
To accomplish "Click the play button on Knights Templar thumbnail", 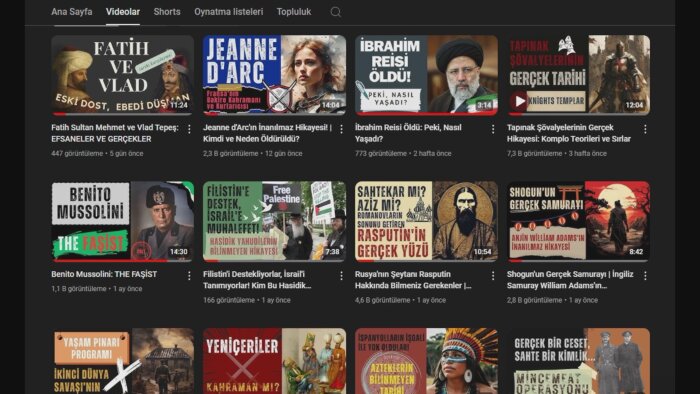I will coord(519,101).
